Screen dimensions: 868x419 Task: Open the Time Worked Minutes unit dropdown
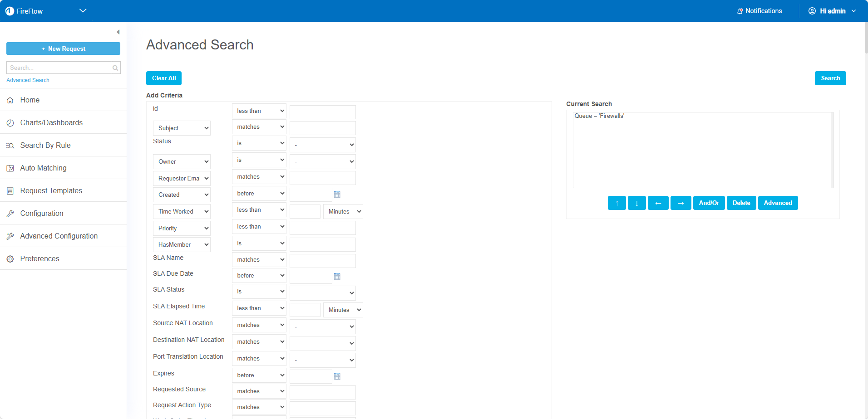(x=343, y=212)
